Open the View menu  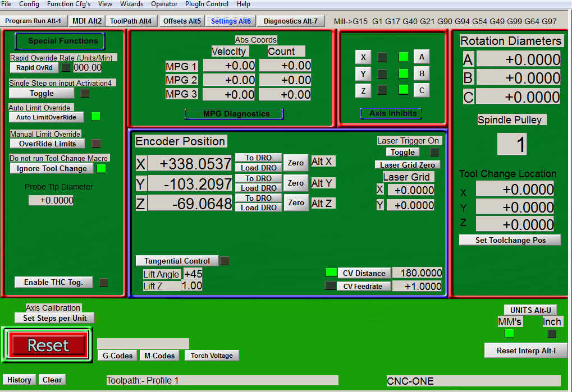coord(105,4)
